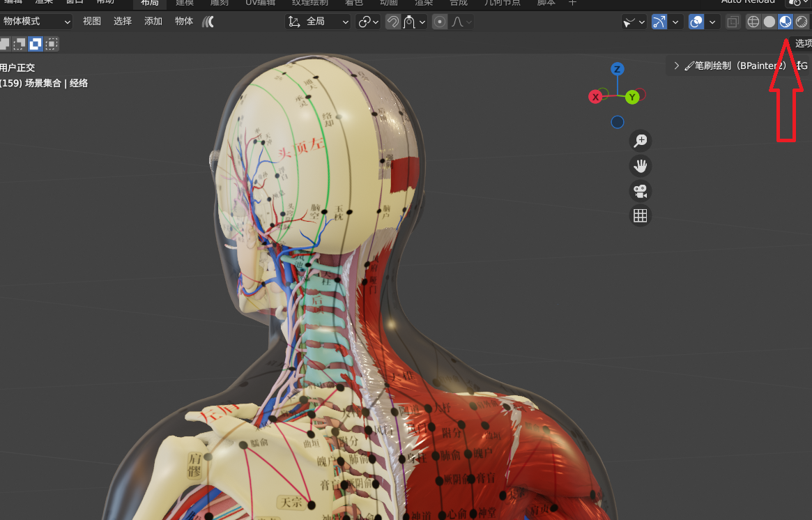
Task: Expand the 笔刷绘制 (BPainter2) panel
Action: pyautogui.click(x=676, y=66)
